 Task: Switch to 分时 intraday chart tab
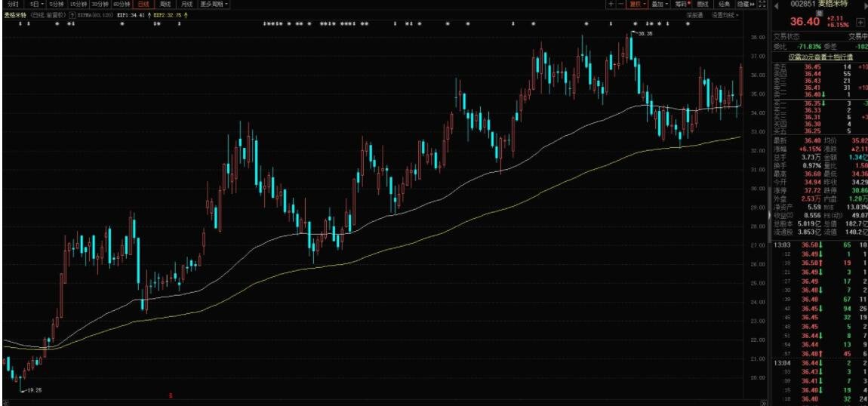pyautogui.click(x=14, y=4)
